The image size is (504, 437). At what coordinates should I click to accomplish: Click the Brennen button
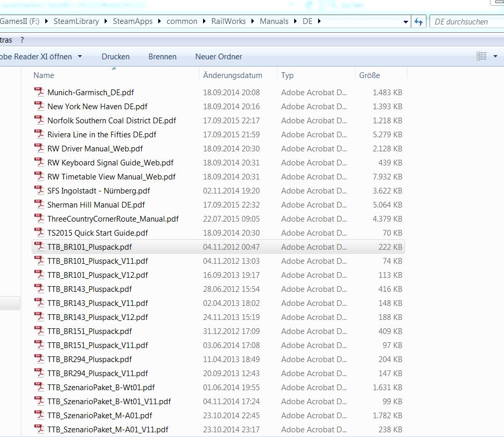click(162, 57)
